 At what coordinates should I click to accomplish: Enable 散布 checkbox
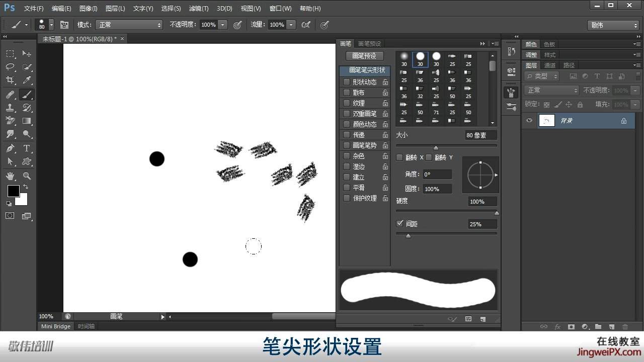(x=346, y=93)
